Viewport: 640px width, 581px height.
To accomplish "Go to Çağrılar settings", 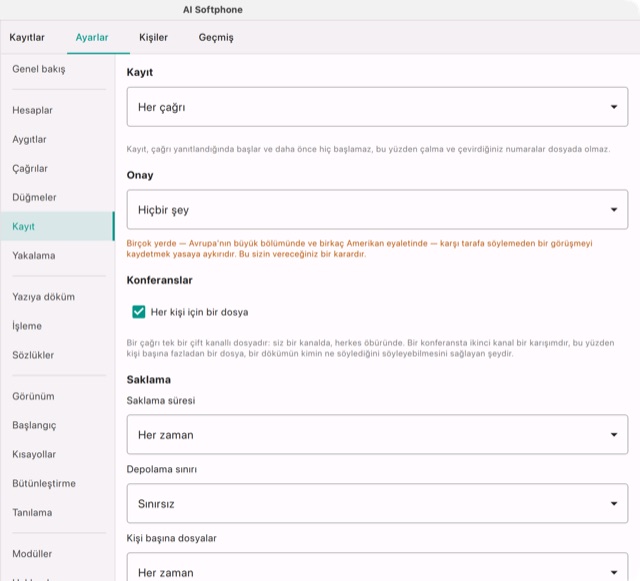I will [57, 168].
